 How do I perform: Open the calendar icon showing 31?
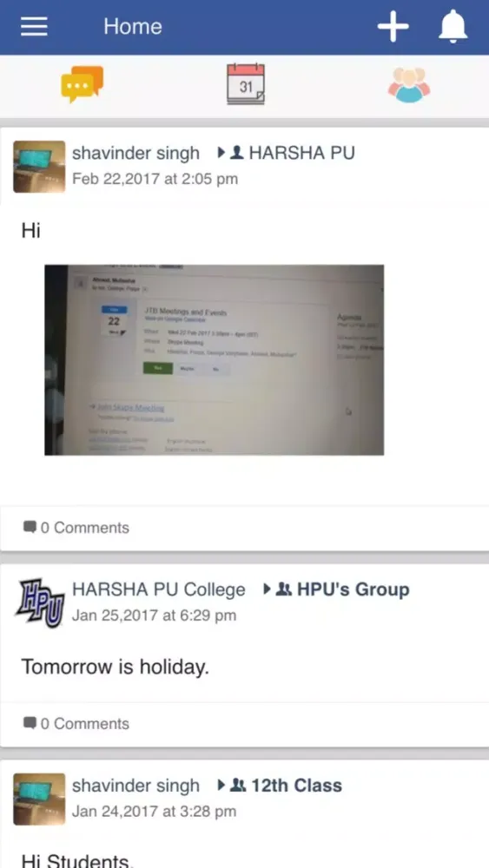(x=245, y=84)
